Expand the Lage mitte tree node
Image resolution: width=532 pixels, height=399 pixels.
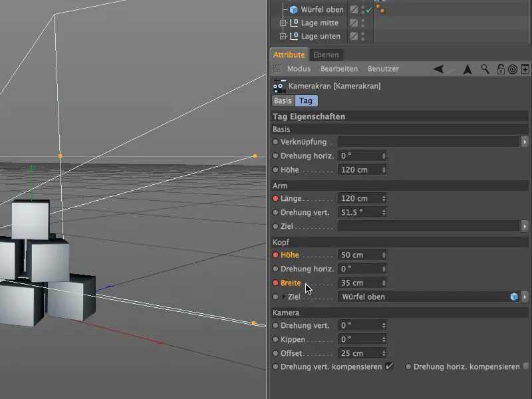click(283, 23)
